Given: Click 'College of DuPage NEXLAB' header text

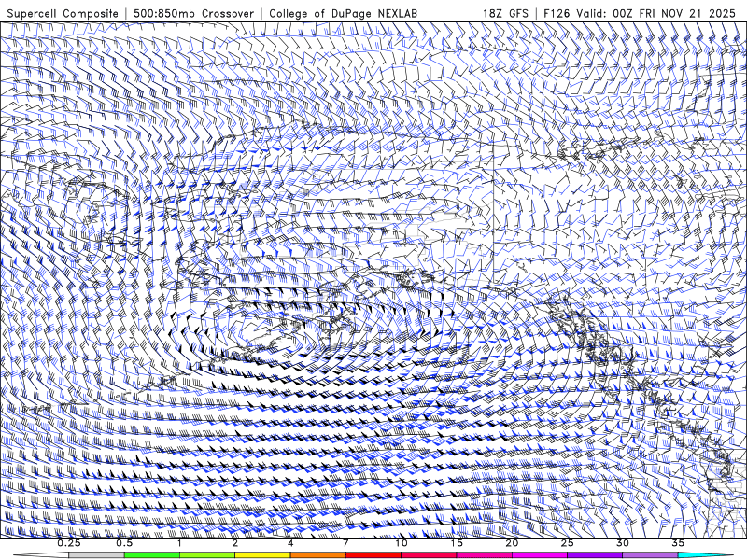Looking at the screenshot, I should coord(343,13).
